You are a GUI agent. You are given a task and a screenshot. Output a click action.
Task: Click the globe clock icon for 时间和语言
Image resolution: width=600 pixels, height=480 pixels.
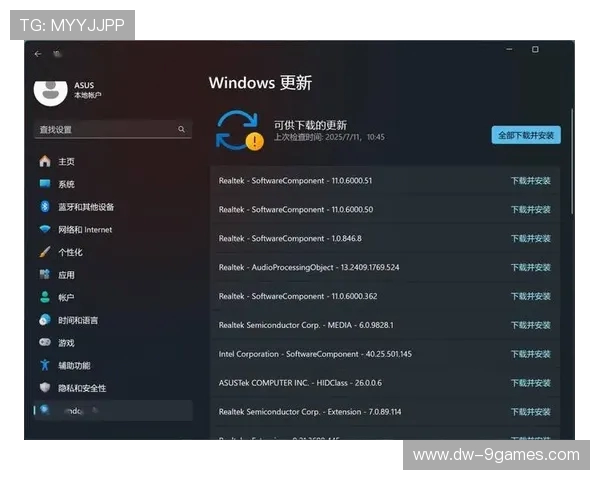pyautogui.click(x=45, y=320)
